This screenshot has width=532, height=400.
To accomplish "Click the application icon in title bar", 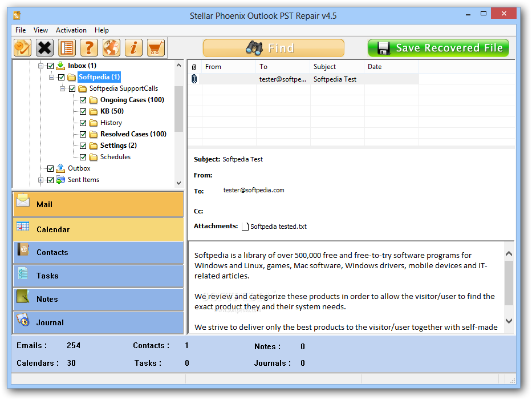I will [x=17, y=15].
